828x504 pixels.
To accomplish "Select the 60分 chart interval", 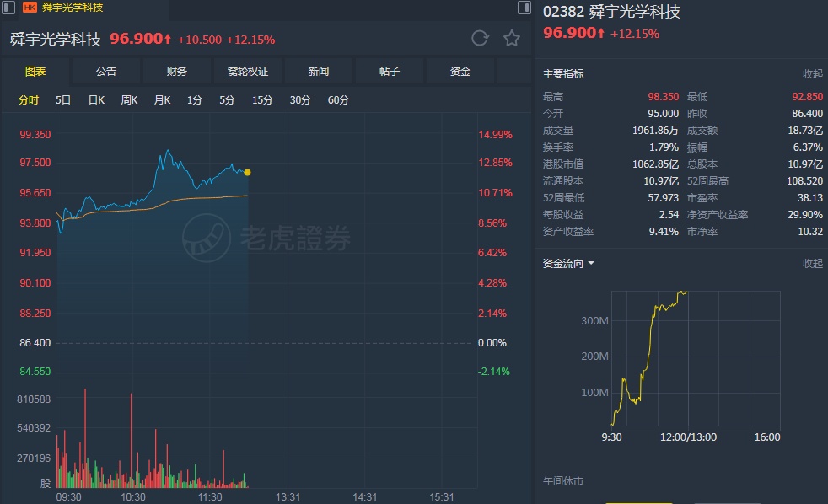I will tap(338, 100).
